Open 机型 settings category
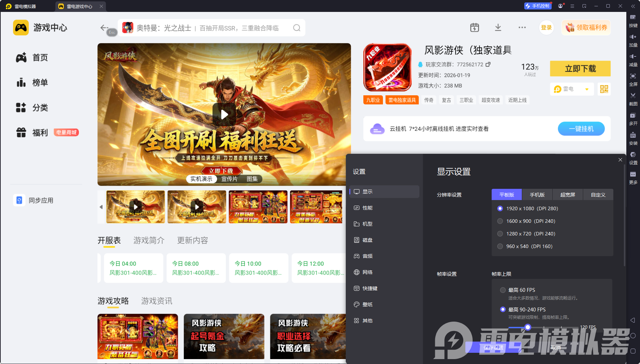 tap(384, 224)
